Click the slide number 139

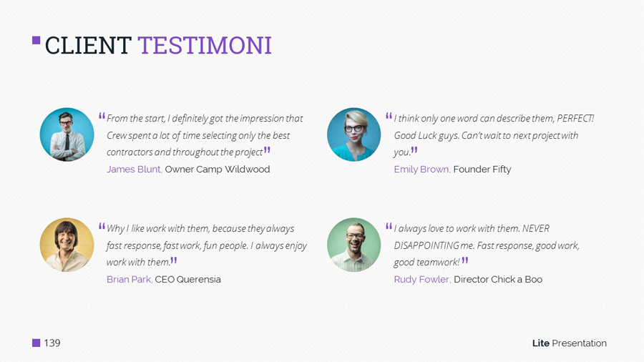[52, 343]
